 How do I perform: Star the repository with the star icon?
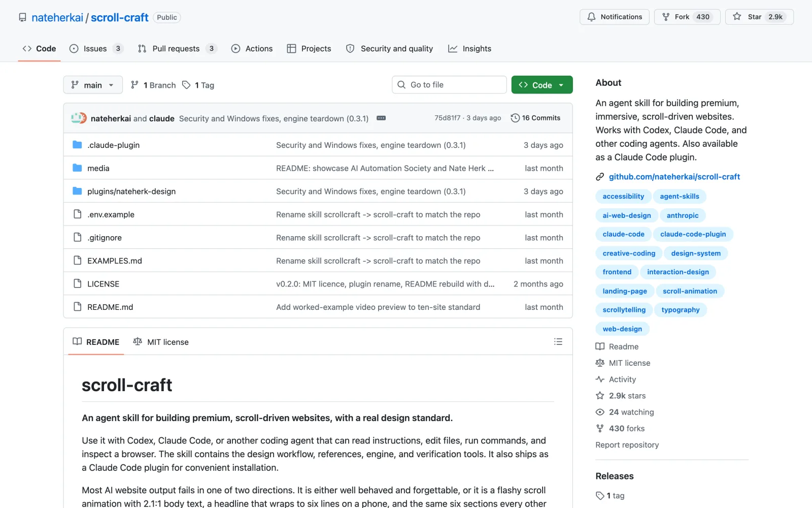(x=737, y=17)
